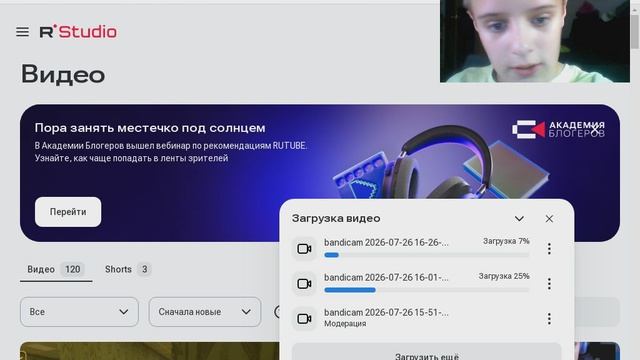The image size is (640, 360).
Task: Click the Модерация status text
Action: coord(345,324)
